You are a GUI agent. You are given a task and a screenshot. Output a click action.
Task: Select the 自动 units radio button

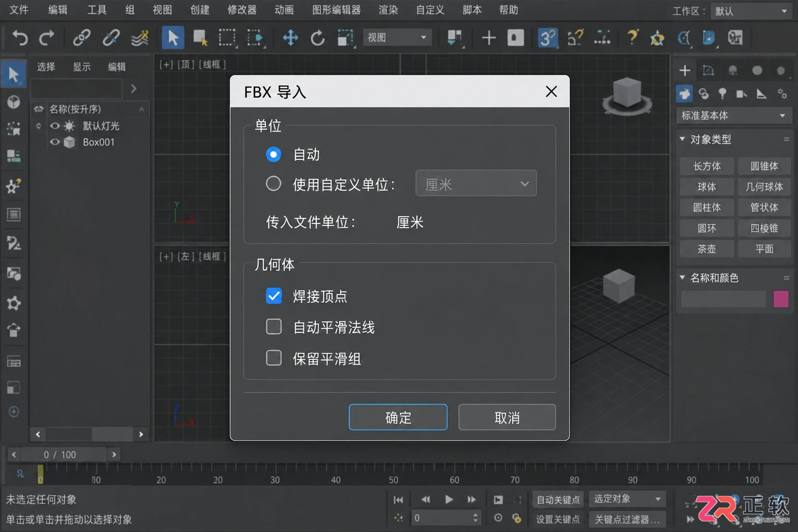point(273,154)
